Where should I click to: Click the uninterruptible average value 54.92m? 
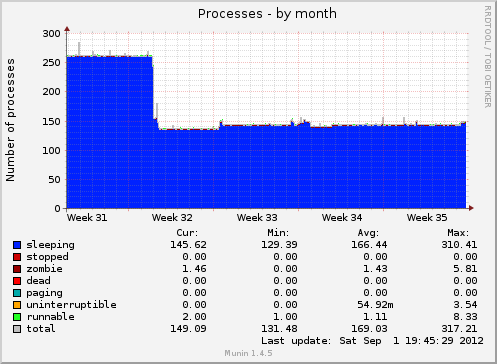(375, 305)
